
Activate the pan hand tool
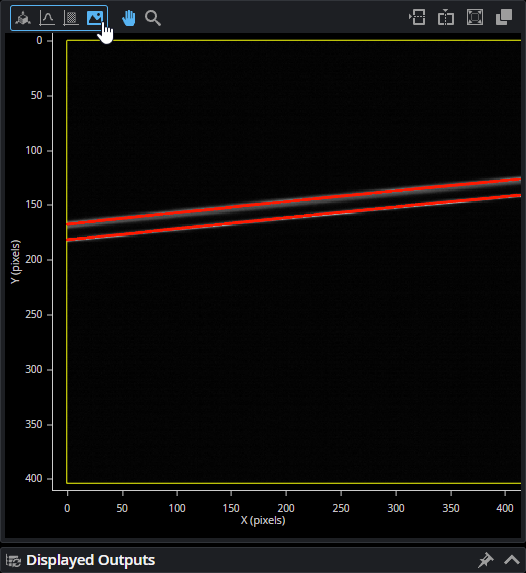(x=129, y=18)
